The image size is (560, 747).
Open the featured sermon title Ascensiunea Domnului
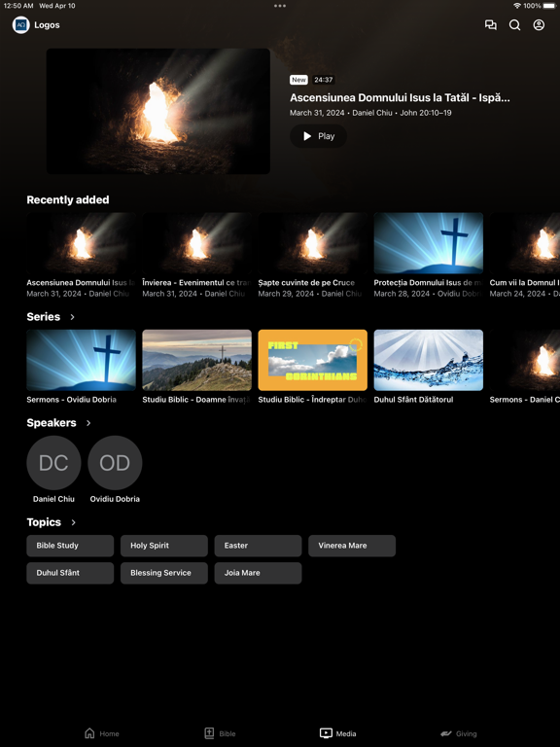pyautogui.click(x=400, y=97)
